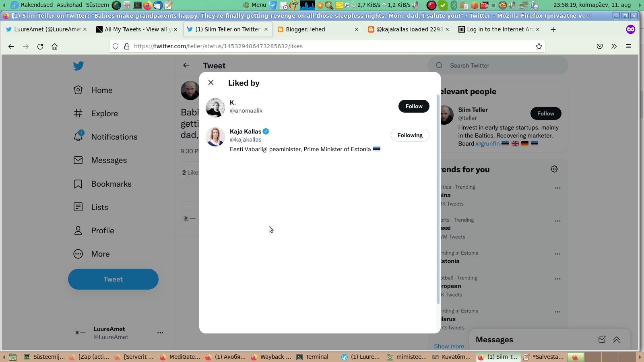Switch to Wayback window in taskbar
Screen dimensions: 644x362
tap(271, 357)
